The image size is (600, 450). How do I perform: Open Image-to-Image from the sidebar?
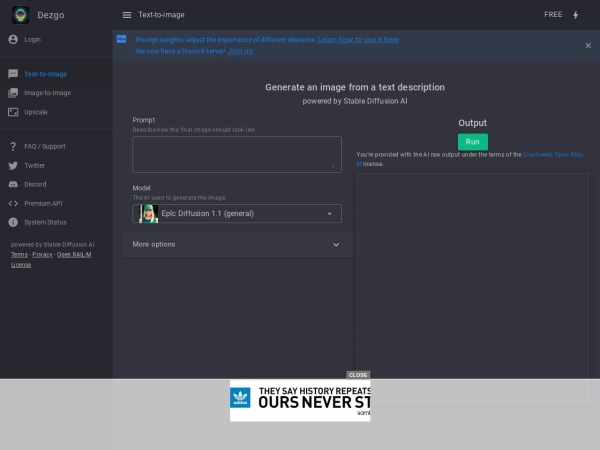[x=47, y=93]
